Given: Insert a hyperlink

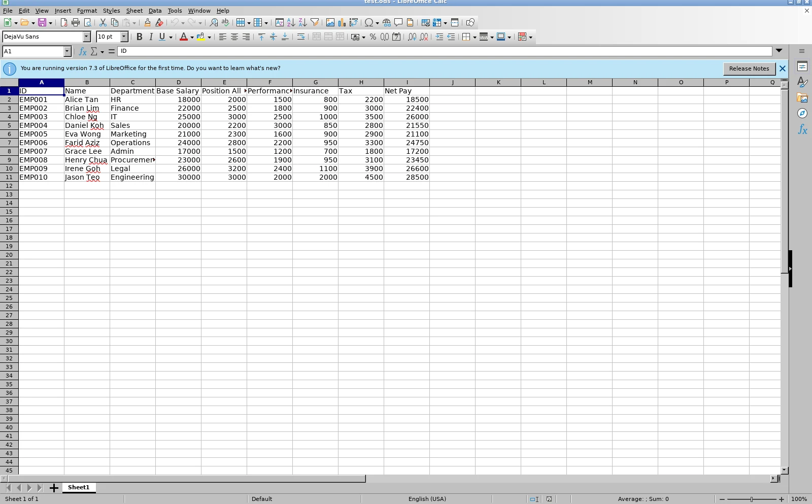Looking at the screenshot, I should pos(387,23).
